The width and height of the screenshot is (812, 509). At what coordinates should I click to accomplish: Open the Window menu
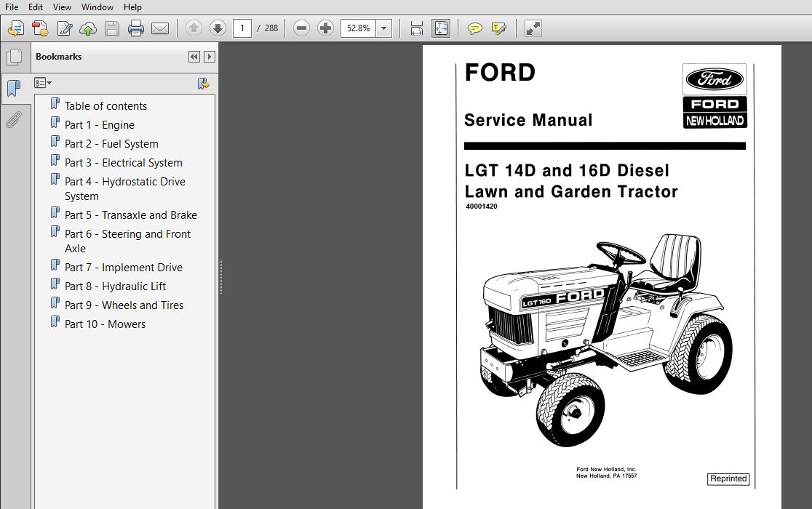pos(97,7)
